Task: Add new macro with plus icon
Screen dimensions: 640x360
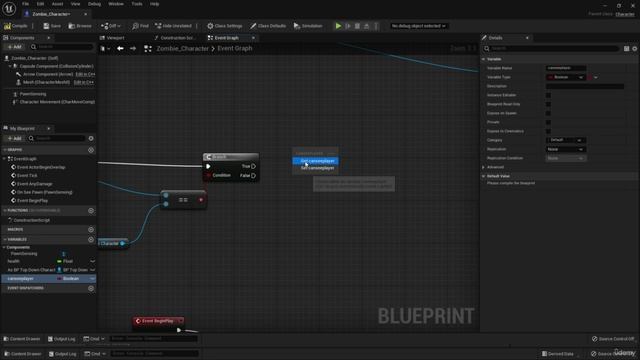Action: [91, 229]
